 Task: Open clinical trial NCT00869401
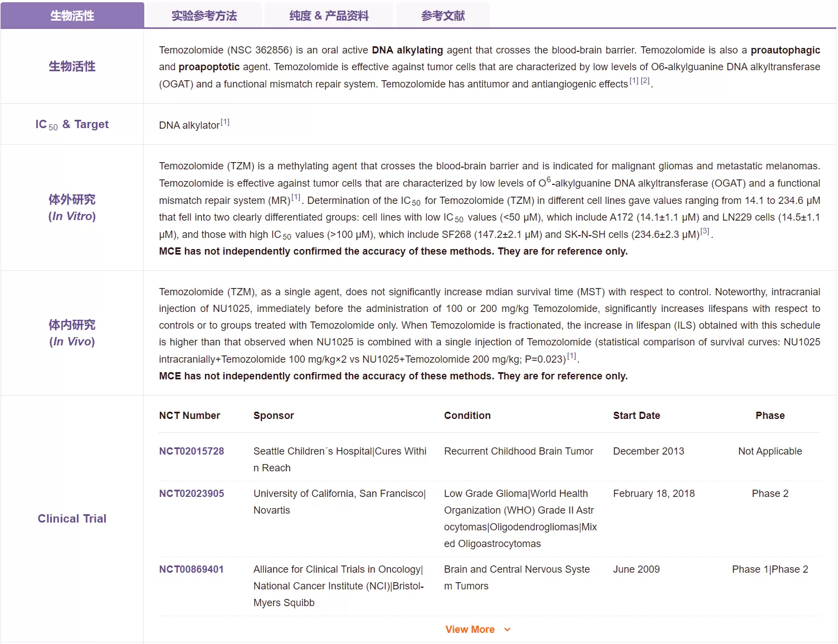coord(191,569)
